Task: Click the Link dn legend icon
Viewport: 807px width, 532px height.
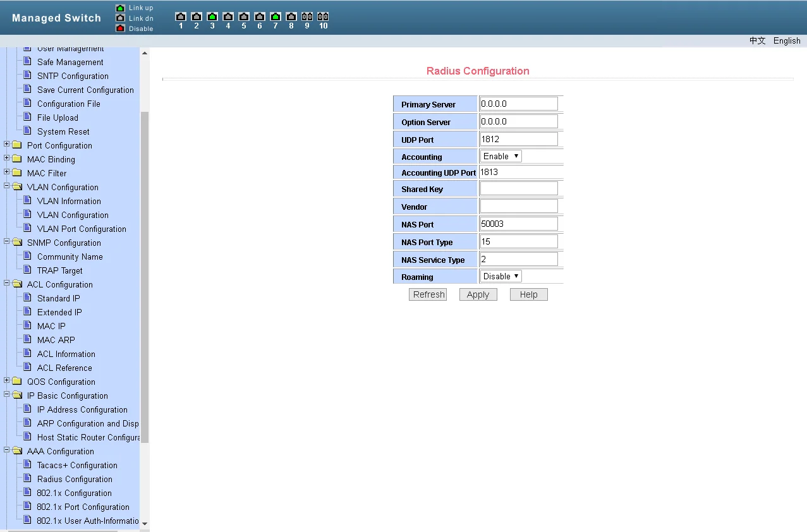Action: [x=121, y=18]
